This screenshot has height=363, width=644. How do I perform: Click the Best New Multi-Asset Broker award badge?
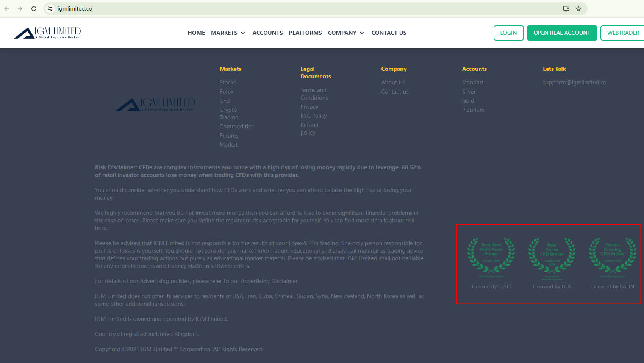491,257
